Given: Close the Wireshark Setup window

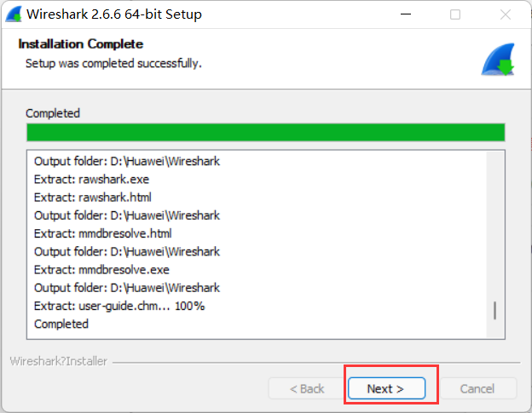Looking at the screenshot, I should pyautogui.click(x=506, y=14).
